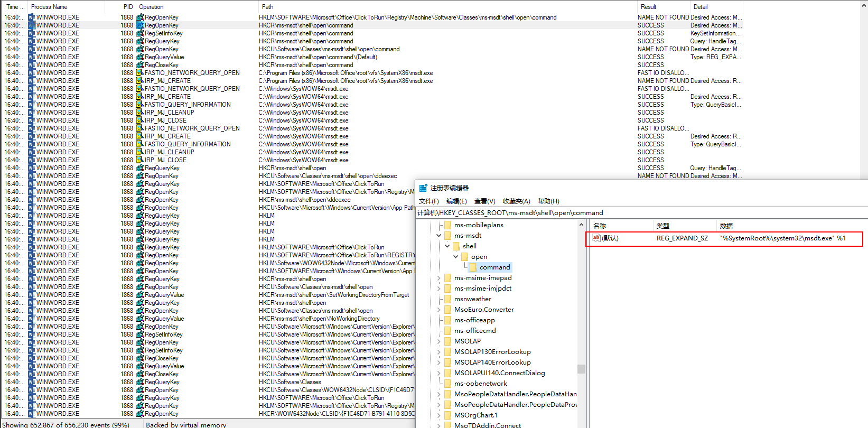Click the folder icon beside ms-msime-imjpdct

click(x=448, y=289)
